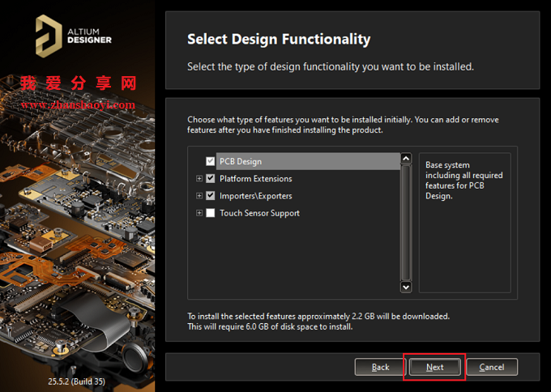Click the Altium Designer logo icon

49,36
